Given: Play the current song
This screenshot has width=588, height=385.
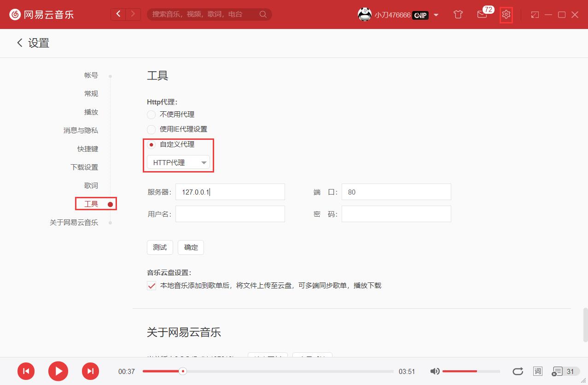Looking at the screenshot, I should point(58,371).
